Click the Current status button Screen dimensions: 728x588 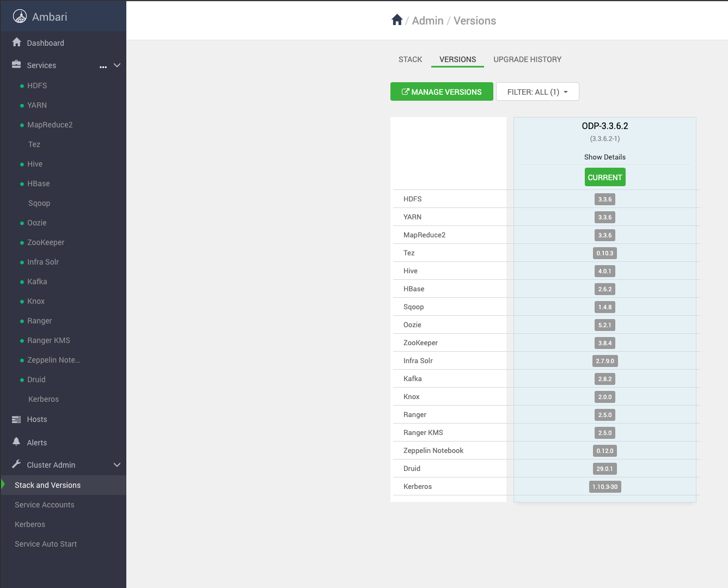pyautogui.click(x=605, y=177)
